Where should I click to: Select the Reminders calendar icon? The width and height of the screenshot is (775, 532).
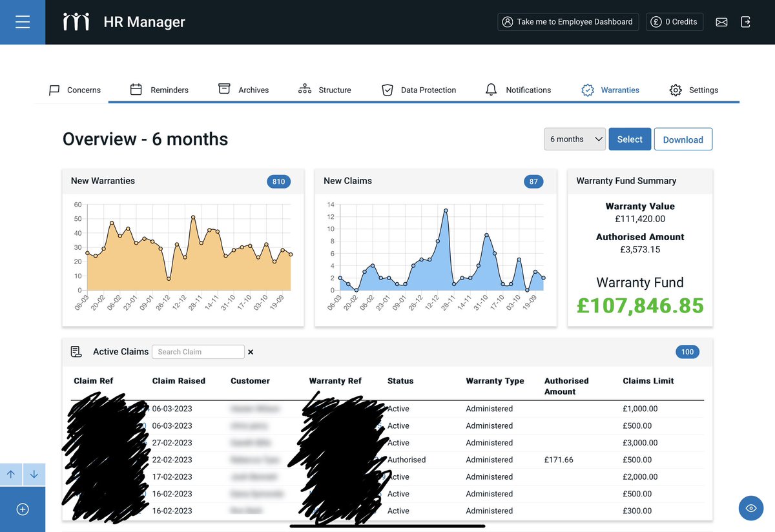point(137,90)
